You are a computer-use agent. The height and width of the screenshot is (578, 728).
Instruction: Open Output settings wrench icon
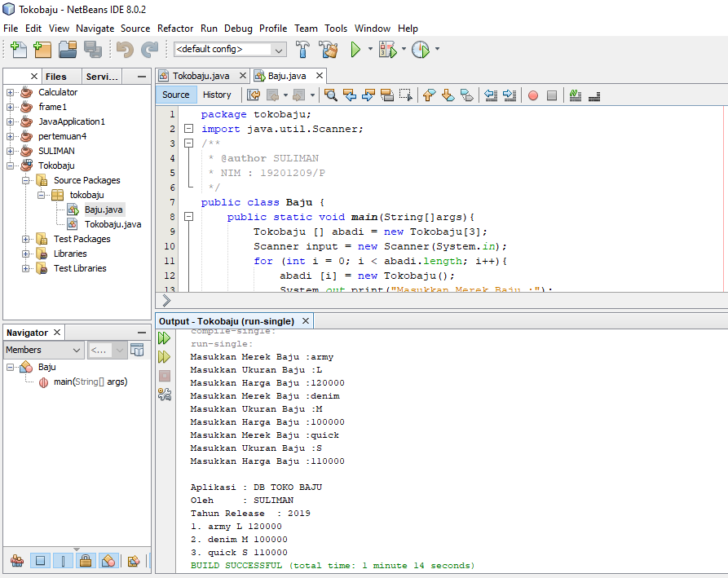pyautogui.click(x=164, y=395)
